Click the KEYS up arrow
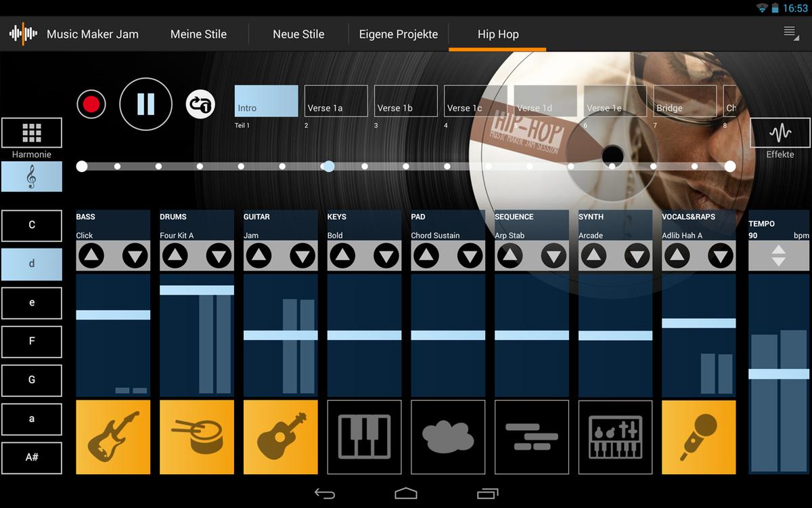Image resolution: width=812 pixels, height=508 pixels. pos(342,256)
